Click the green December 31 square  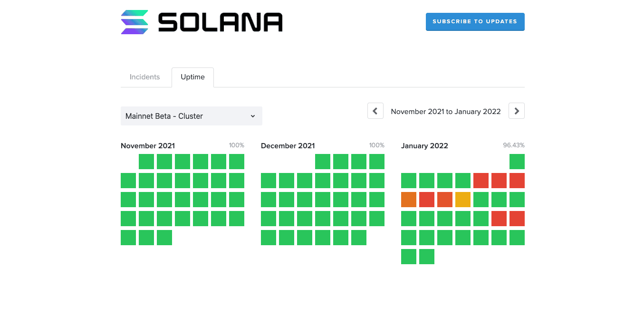359,238
